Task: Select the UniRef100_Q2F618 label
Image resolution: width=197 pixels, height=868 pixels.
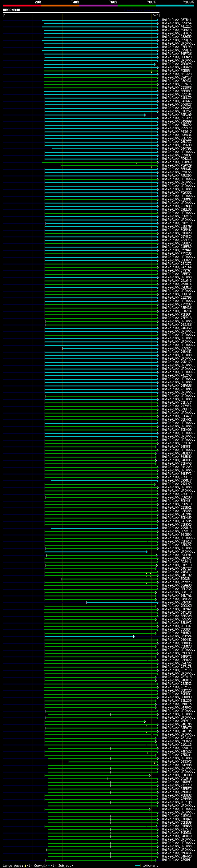Action: click(x=177, y=542)
